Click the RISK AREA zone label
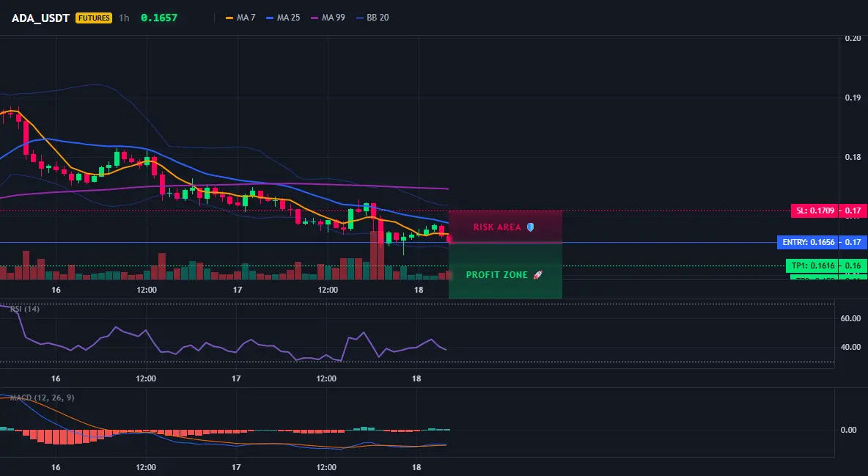 point(497,227)
